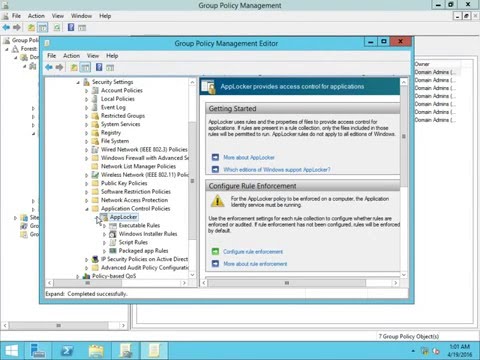Select the Restricted Groups node
Image resolution: width=480 pixels, height=360 pixels.
pyautogui.click(x=123, y=116)
